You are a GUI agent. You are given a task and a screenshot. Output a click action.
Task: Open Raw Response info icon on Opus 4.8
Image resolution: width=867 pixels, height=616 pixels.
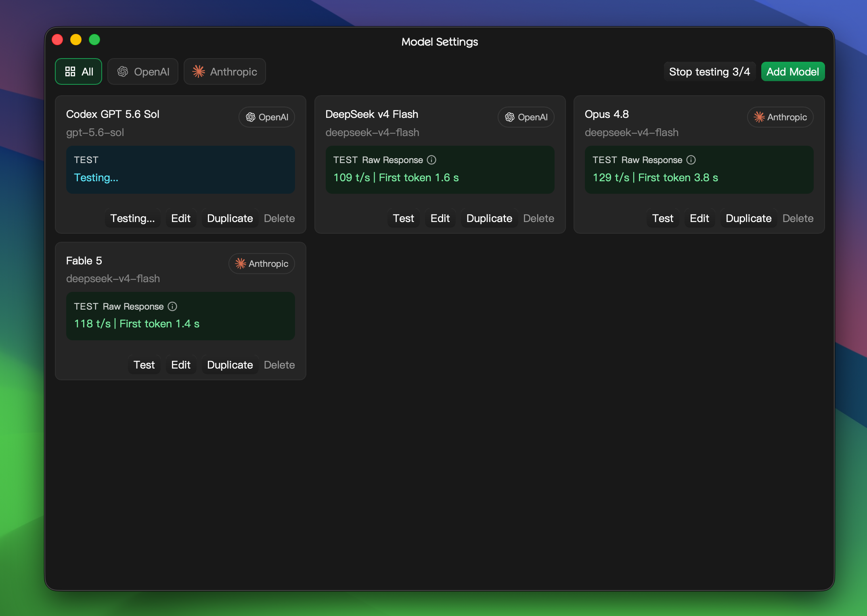[x=691, y=160]
